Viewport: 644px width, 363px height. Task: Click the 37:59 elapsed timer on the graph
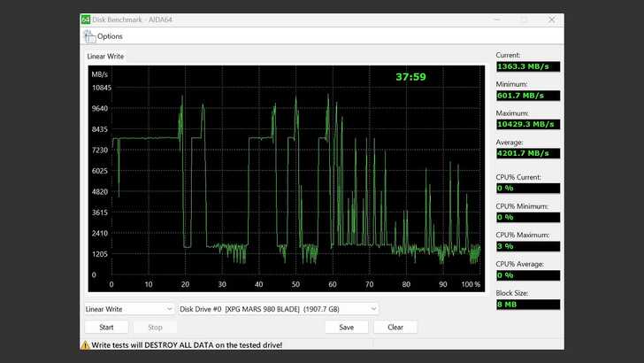coord(410,77)
